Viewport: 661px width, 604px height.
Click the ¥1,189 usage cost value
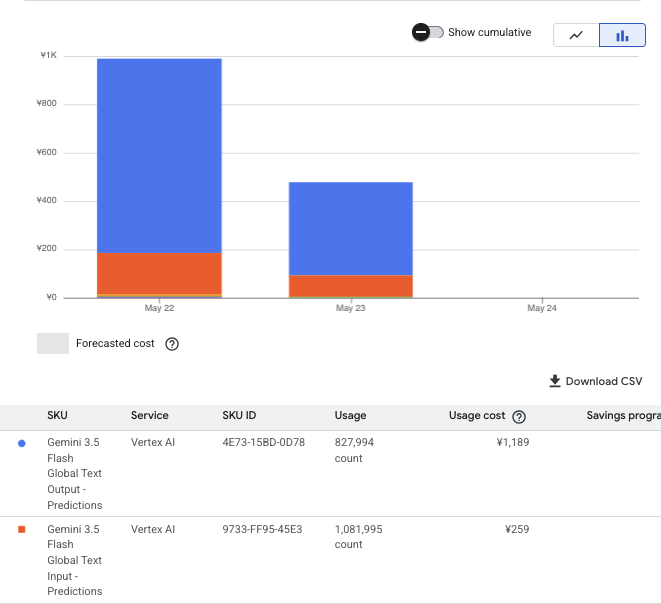point(513,443)
